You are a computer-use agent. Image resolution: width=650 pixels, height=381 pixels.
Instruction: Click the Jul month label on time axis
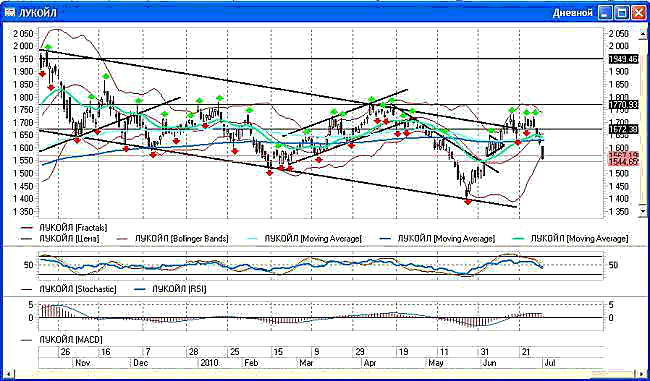550,362
